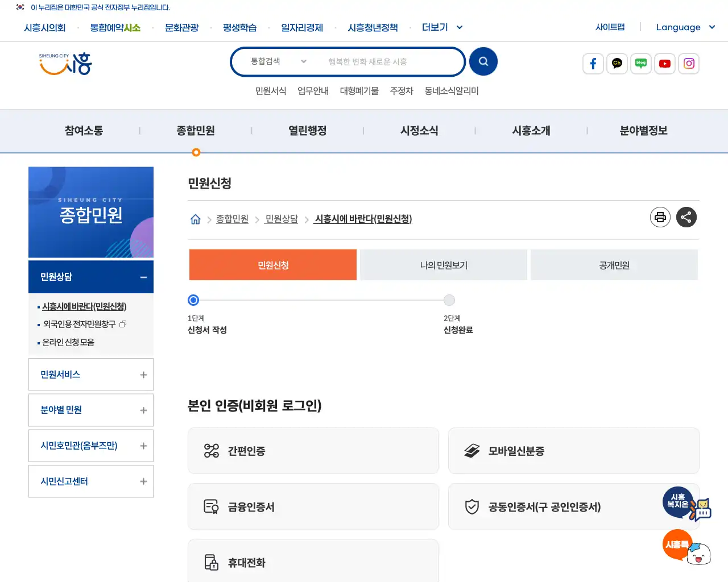Viewport: 728px width, 582px height.
Task: Open the Instagram icon
Action: coord(689,64)
